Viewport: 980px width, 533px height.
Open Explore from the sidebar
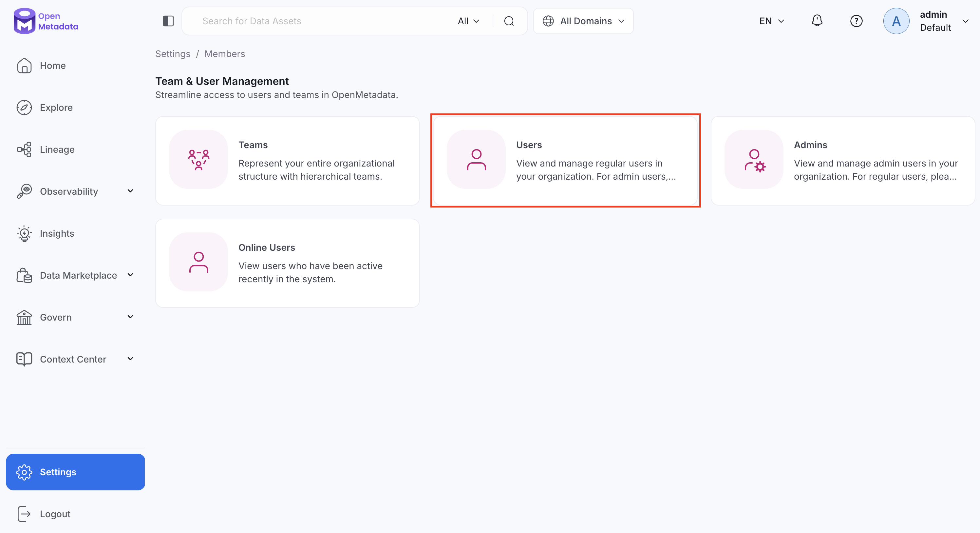tap(75, 108)
